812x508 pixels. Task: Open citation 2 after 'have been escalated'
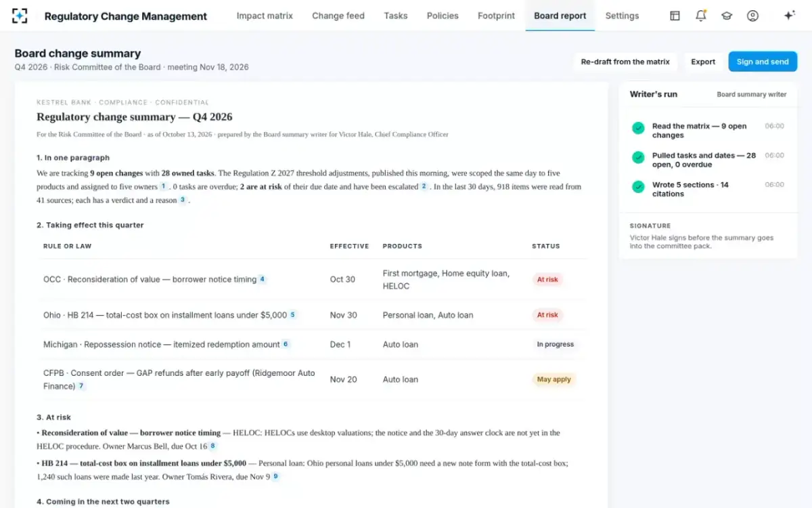[x=424, y=186]
